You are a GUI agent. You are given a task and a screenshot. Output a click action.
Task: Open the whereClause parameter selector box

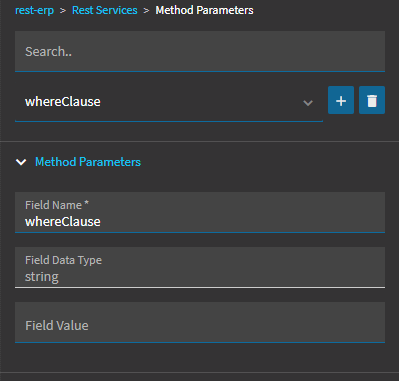[169, 102]
